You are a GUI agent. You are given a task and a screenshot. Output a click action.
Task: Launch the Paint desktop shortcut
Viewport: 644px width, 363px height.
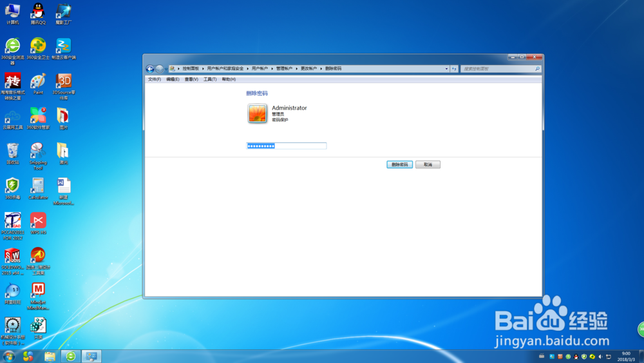[x=38, y=84]
